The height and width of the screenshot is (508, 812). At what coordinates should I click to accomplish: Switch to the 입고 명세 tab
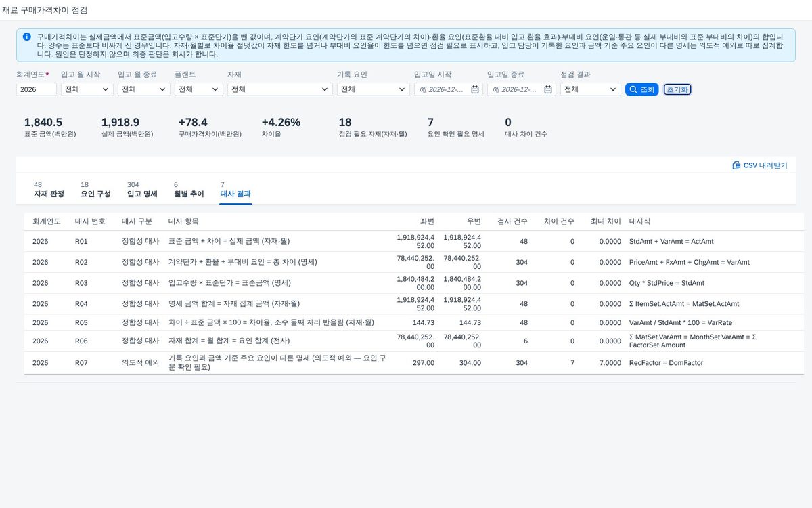pyautogui.click(x=142, y=190)
